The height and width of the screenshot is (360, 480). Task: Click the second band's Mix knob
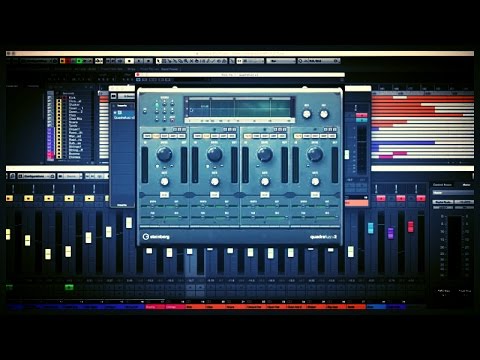[215, 182]
